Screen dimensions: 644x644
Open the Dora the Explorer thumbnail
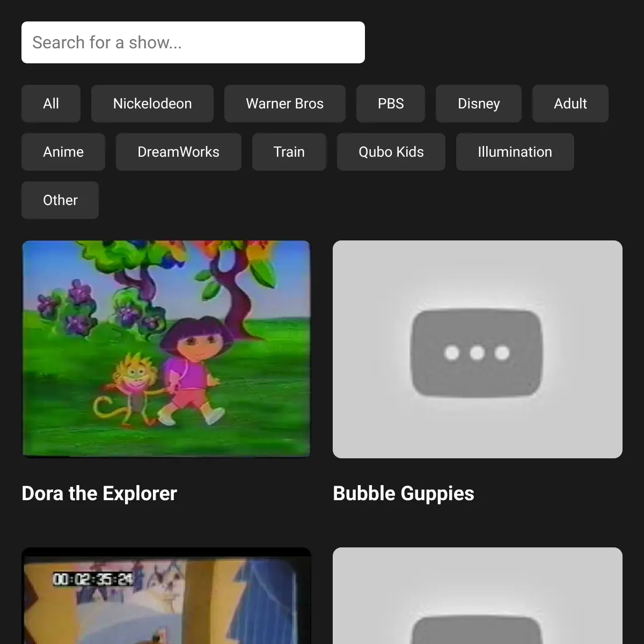[166, 349]
